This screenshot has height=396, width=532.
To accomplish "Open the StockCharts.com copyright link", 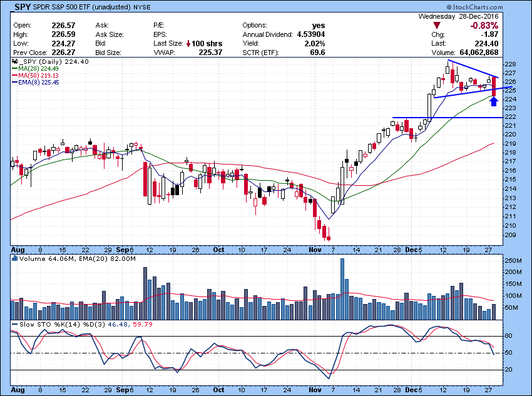I will click(474, 7).
